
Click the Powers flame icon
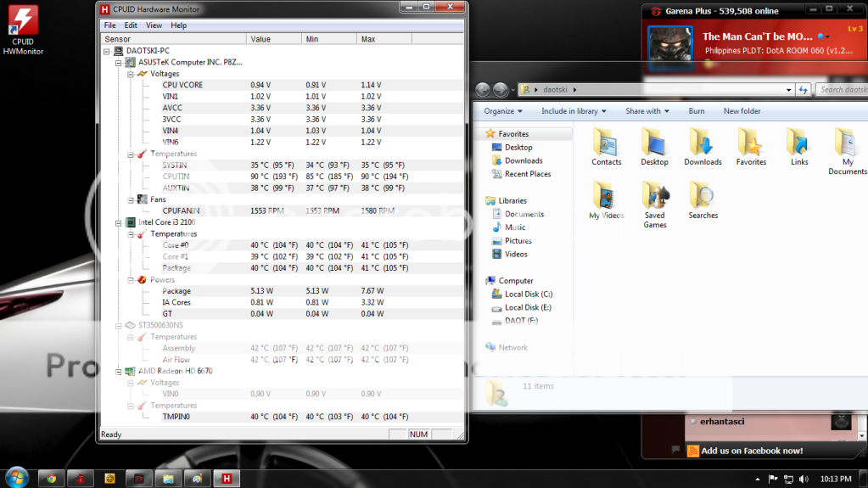(143, 280)
